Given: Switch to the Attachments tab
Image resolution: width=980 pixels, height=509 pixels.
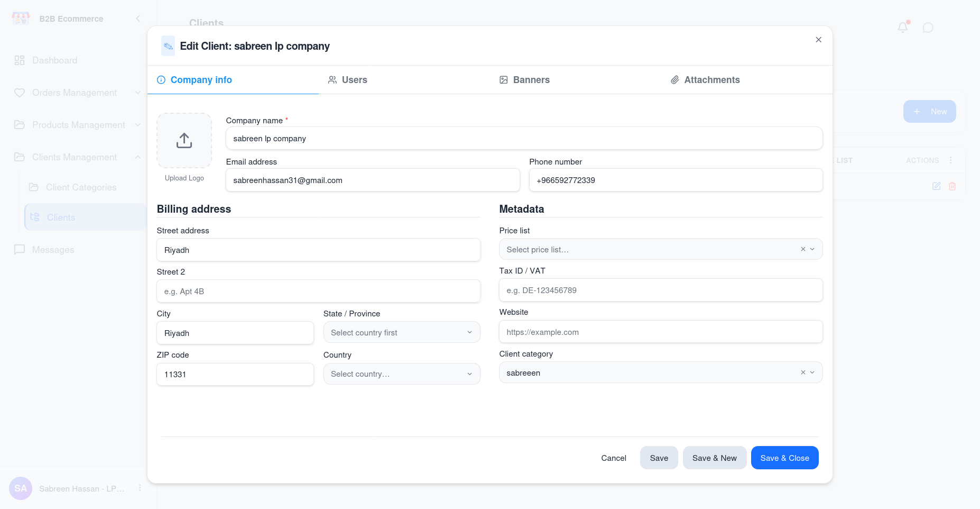Looking at the screenshot, I should (747, 80).
